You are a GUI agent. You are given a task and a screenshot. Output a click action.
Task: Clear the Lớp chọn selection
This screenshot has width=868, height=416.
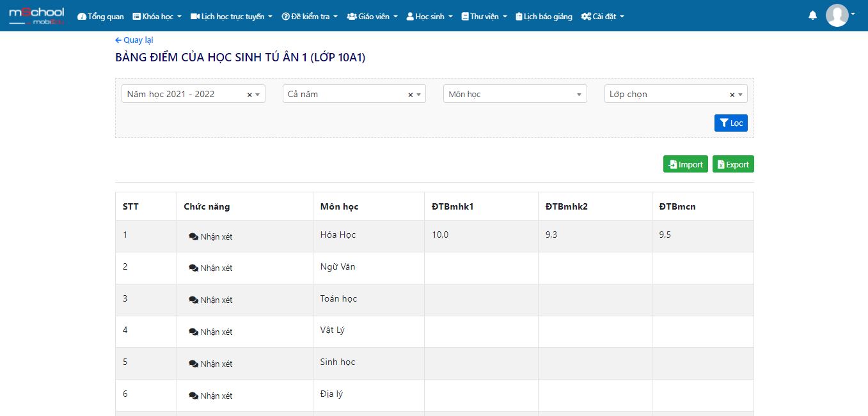pos(732,95)
